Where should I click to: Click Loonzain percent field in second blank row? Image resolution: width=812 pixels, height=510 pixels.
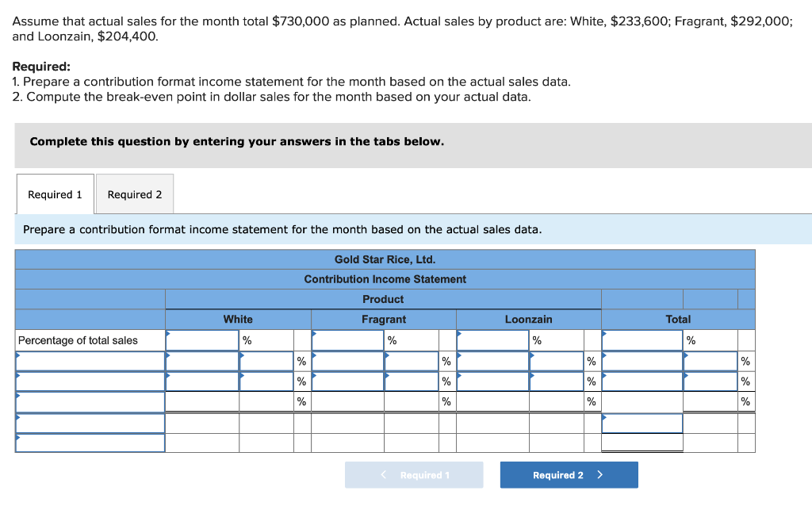coord(557,382)
